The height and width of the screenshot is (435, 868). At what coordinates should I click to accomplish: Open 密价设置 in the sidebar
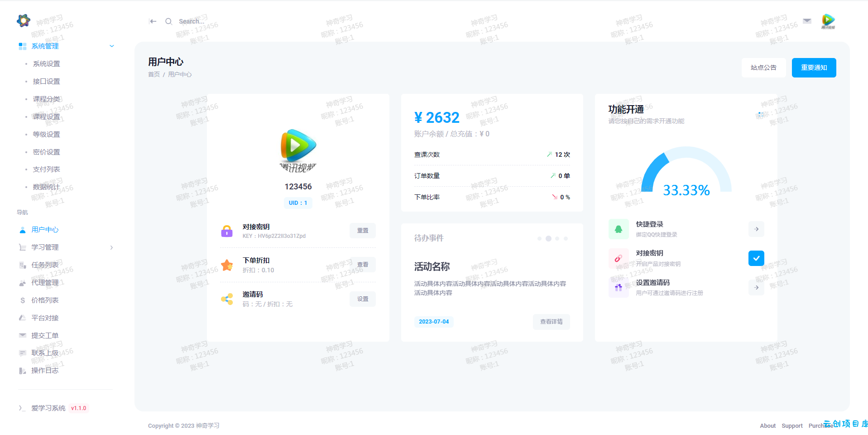click(x=46, y=152)
